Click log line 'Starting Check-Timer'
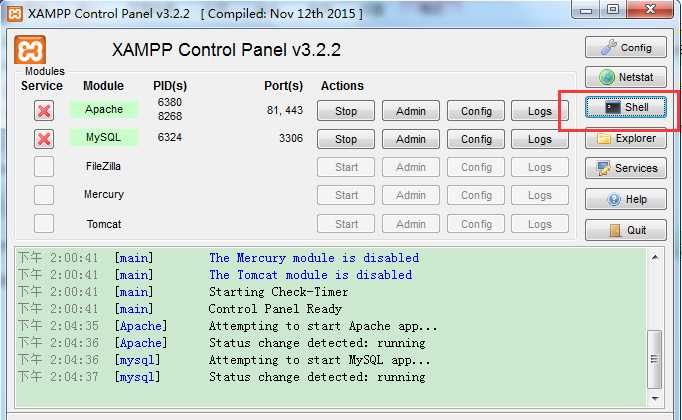 pyautogui.click(x=278, y=292)
